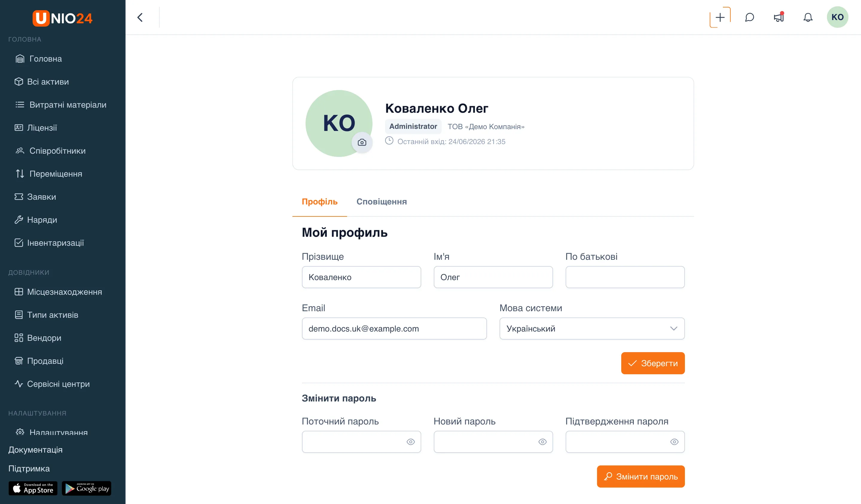861x504 pixels.
Task: Open the chat messages icon
Action: pos(749,17)
